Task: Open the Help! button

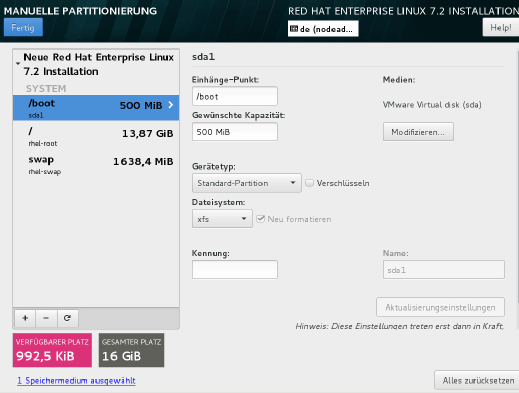Action: pyautogui.click(x=501, y=27)
